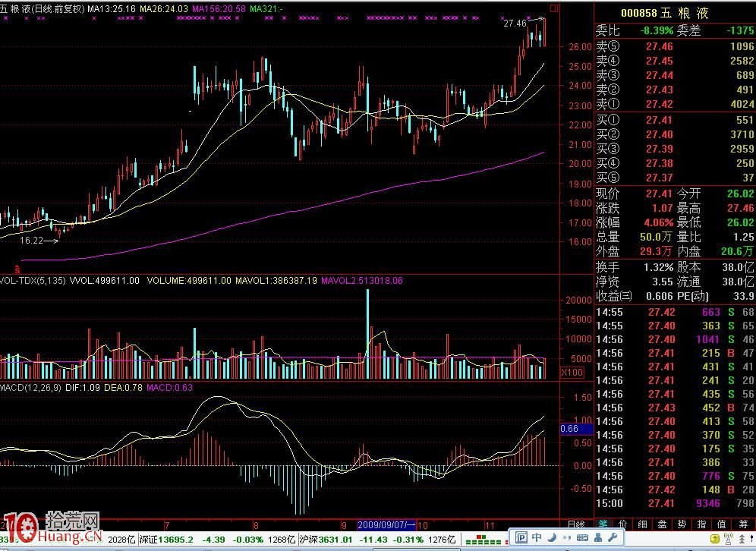This screenshot has width=756, height=551.
Task: Click the 16.22 low price marker on chart
Action: pyautogui.click(x=31, y=240)
